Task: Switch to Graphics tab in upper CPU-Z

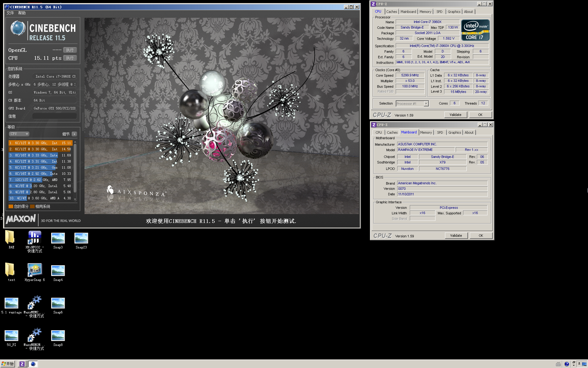Action: tap(454, 12)
